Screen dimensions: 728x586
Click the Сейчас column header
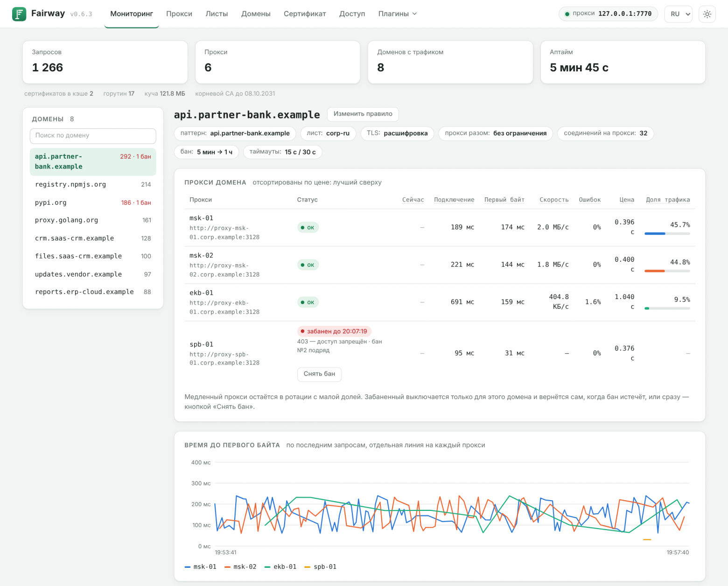tap(413, 200)
